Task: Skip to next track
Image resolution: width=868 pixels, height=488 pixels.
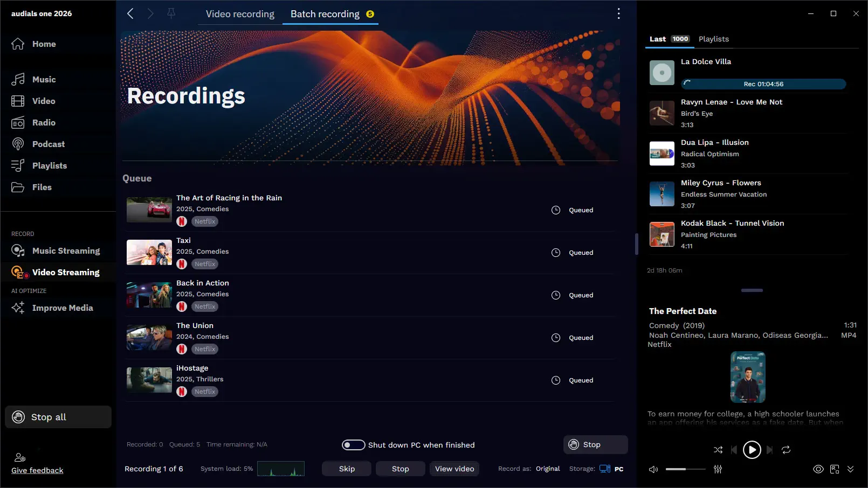Action: pyautogui.click(x=770, y=450)
